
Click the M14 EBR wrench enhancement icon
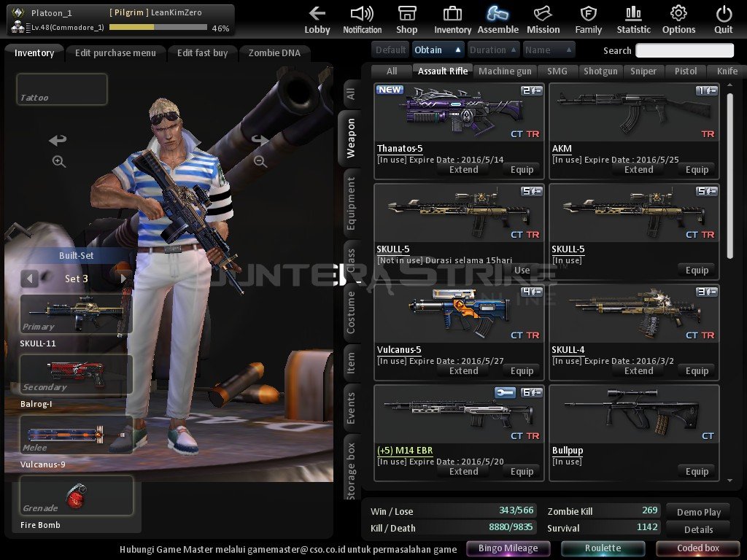(x=505, y=392)
